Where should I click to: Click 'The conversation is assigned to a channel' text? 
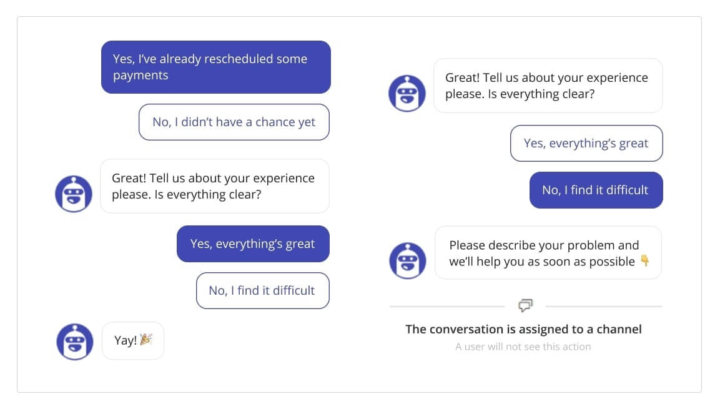tap(523, 328)
